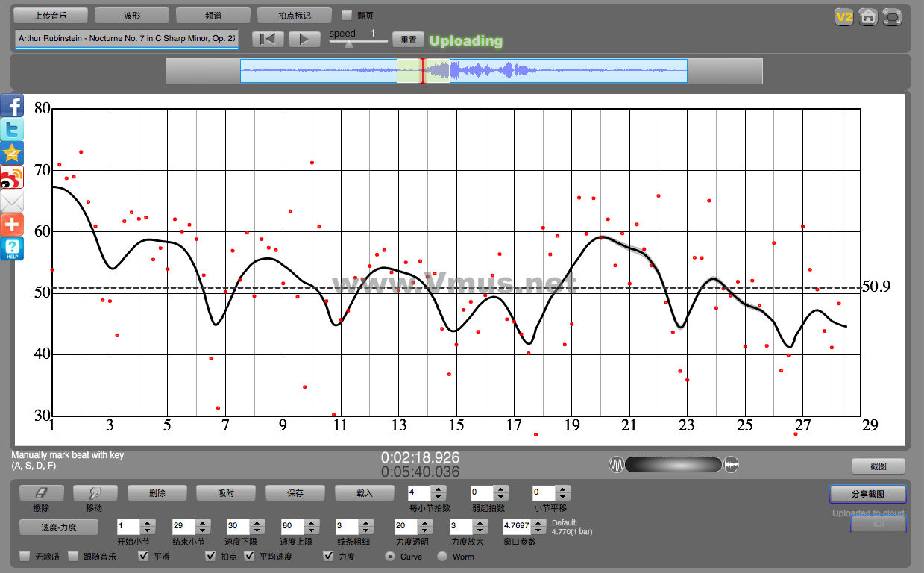Select the eraser (擦除) tool

pos(41,492)
